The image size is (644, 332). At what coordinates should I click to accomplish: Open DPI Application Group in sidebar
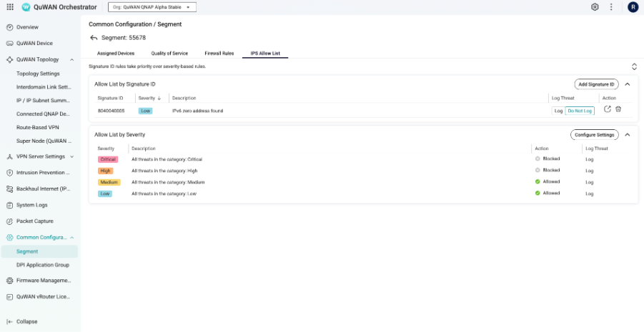42,265
